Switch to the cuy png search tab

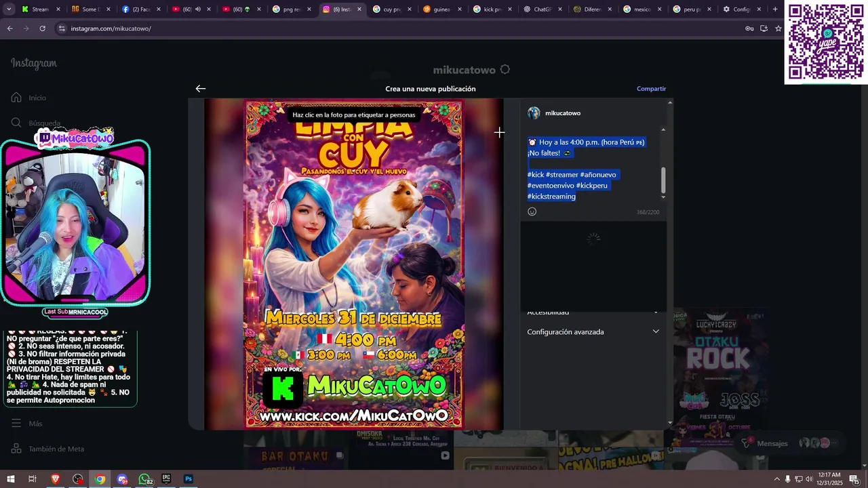pyautogui.click(x=391, y=9)
